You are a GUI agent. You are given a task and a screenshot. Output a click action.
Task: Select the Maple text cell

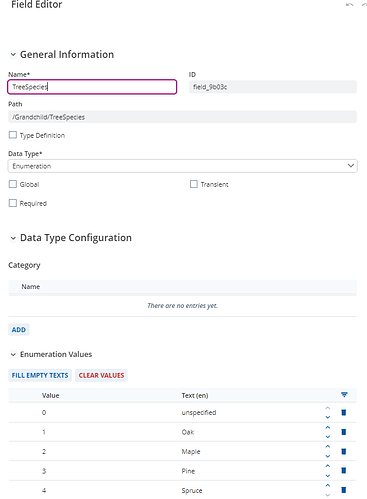191,452
